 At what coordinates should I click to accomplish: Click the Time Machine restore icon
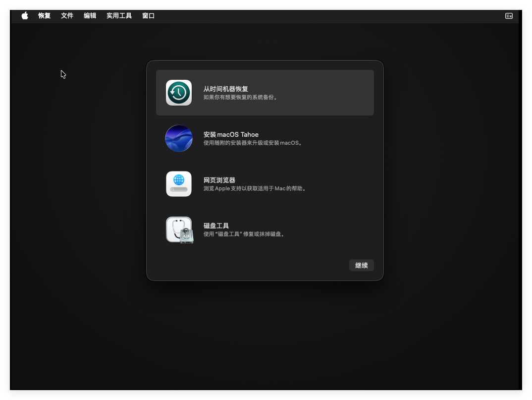click(179, 93)
